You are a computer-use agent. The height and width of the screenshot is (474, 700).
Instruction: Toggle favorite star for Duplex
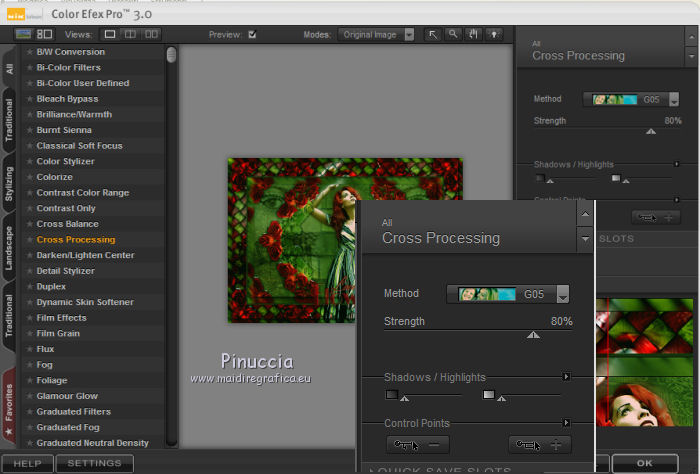[x=29, y=287]
